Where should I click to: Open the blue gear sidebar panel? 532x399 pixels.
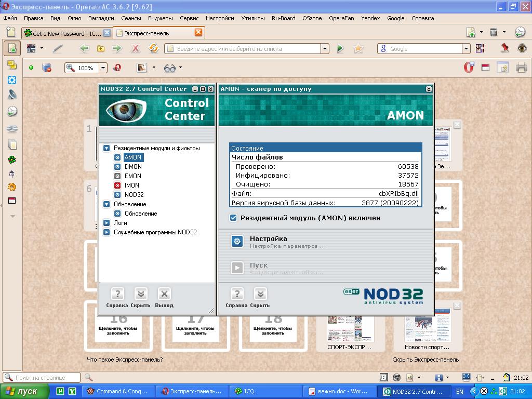coord(12,81)
